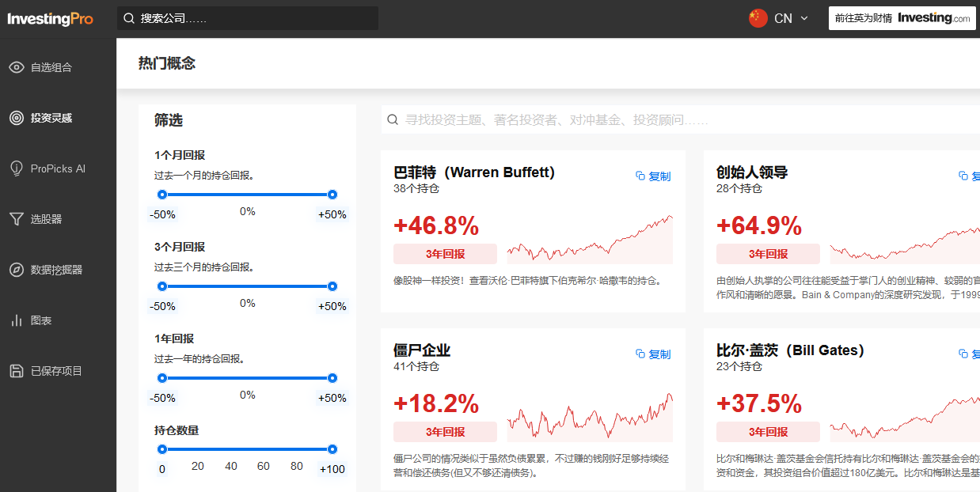Focus the 寻找投资主题 search box
Screen dimensions: 980x492
(681, 120)
